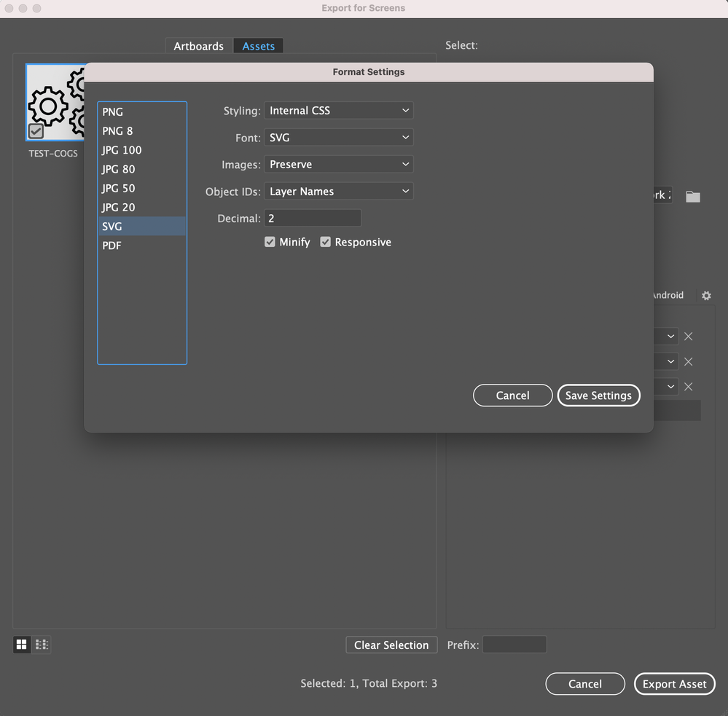Open the Object IDs dropdown showing Layer Names
This screenshot has height=716, width=728.
pyautogui.click(x=338, y=191)
